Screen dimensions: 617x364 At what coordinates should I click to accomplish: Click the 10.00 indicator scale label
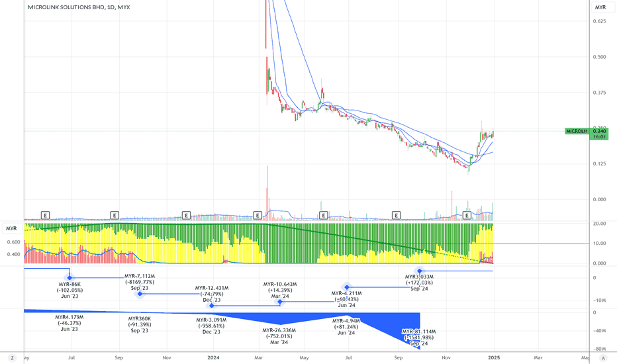599,243
